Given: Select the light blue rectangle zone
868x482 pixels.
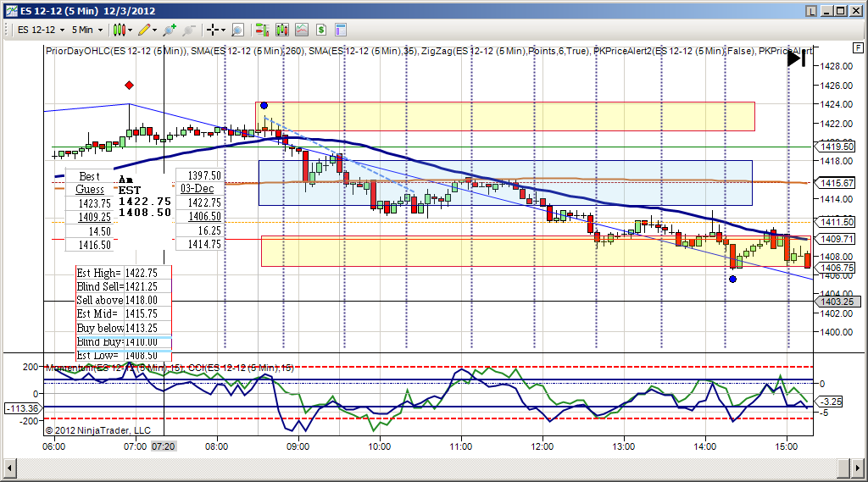Looking at the screenshot, I should pos(505,183).
